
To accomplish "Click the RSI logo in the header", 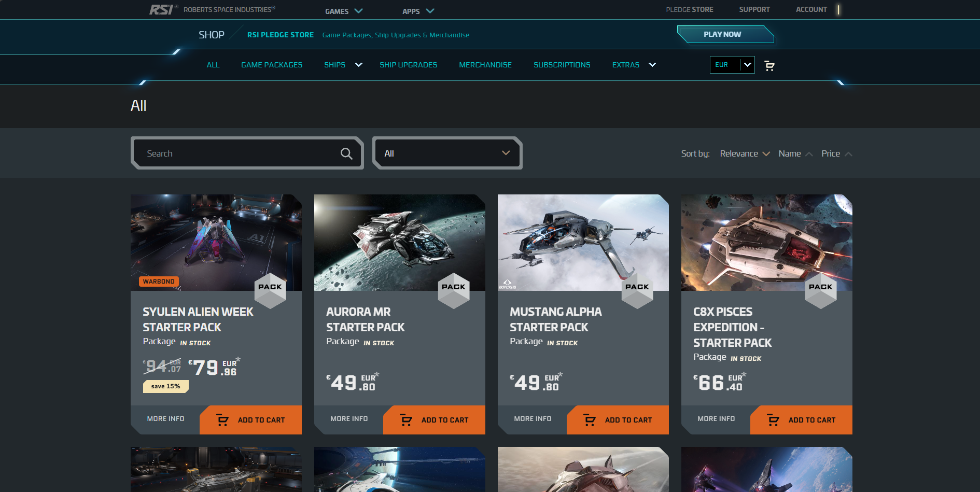I will 163,9.
